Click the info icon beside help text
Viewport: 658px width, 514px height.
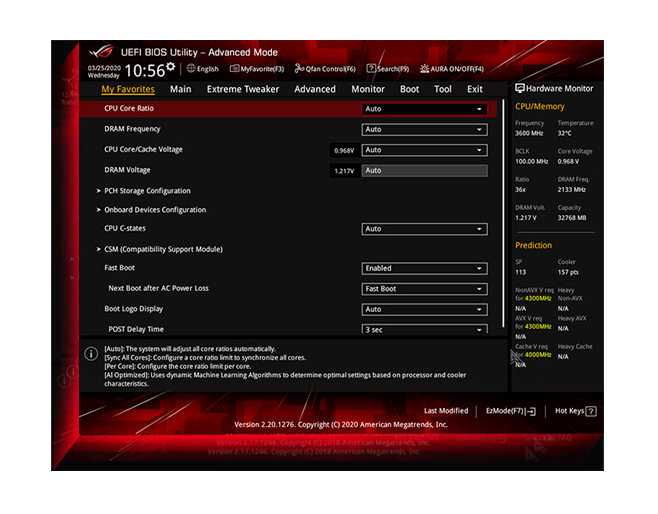91,354
